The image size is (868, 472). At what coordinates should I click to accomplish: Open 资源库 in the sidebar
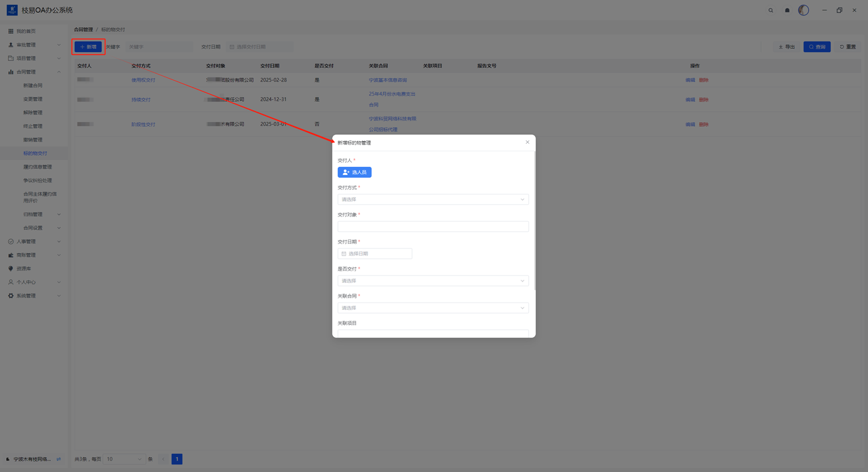coord(24,269)
